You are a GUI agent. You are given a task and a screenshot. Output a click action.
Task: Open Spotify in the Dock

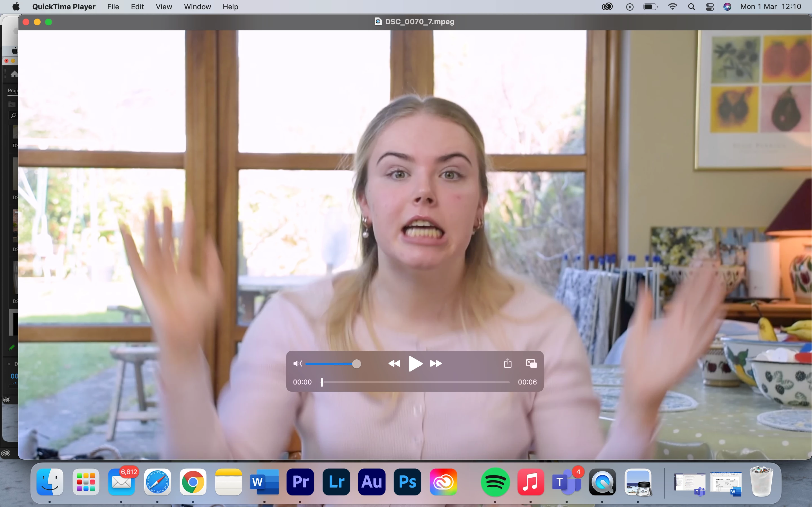point(495,482)
